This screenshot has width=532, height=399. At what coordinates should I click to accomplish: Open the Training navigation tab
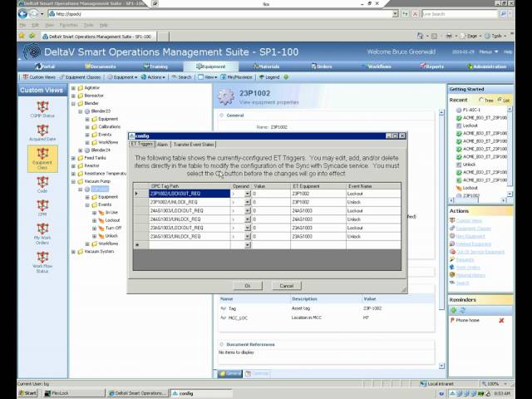click(155, 66)
